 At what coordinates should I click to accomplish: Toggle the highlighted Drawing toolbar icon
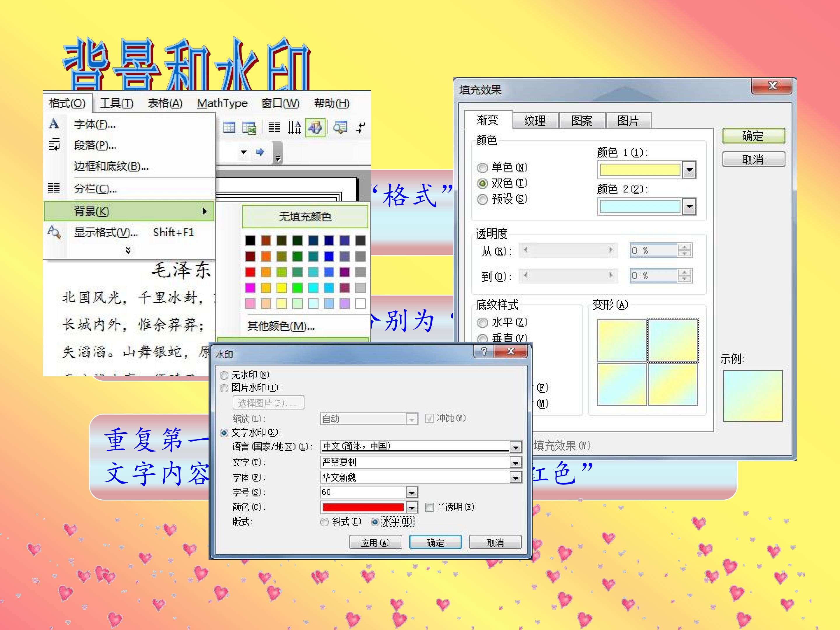(316, 127)
